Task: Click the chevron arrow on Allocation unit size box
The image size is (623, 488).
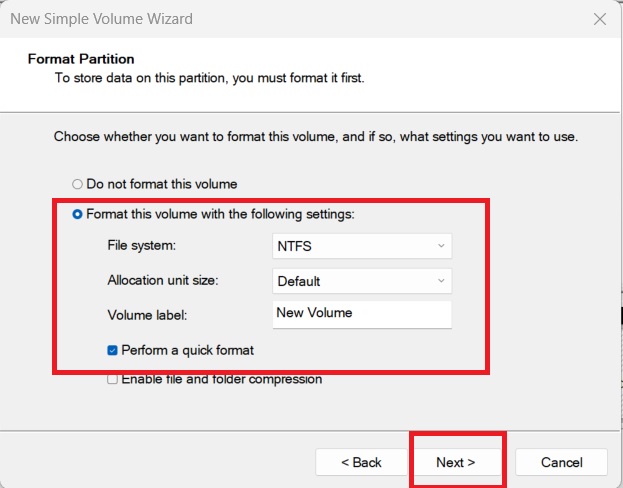Action: [441, 281]
